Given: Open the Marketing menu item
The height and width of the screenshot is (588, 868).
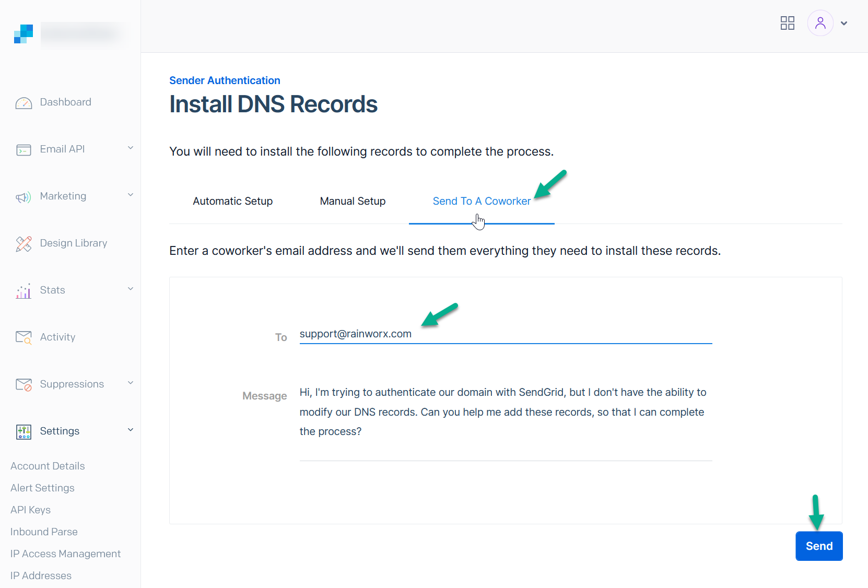Looking at the screenshot, I should (63, 196).
